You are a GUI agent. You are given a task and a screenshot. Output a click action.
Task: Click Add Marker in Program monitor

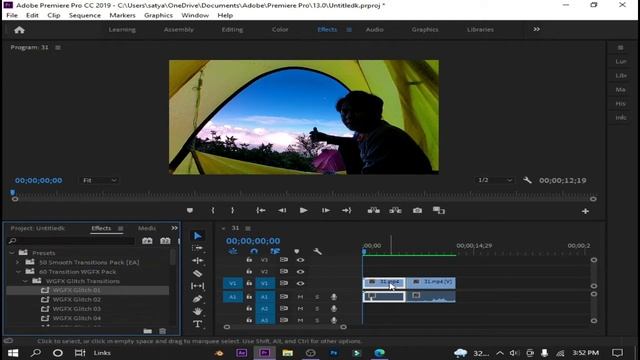(190, 211)
